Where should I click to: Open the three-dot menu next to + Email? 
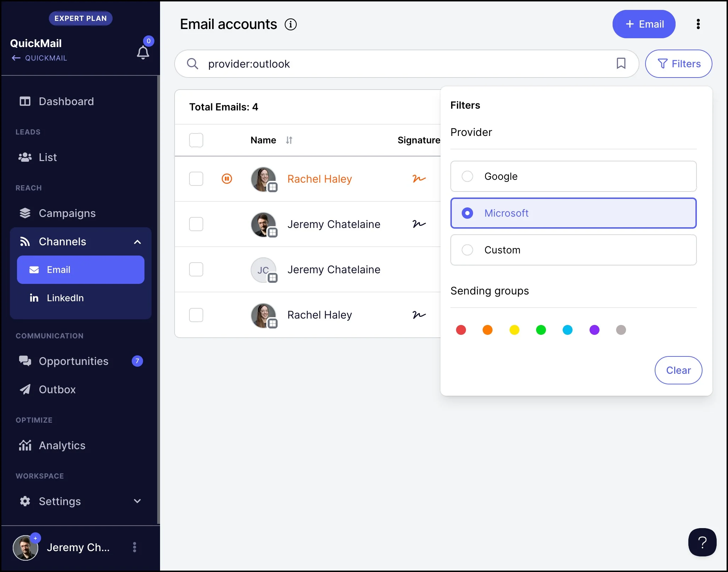(x=698, y=24)
